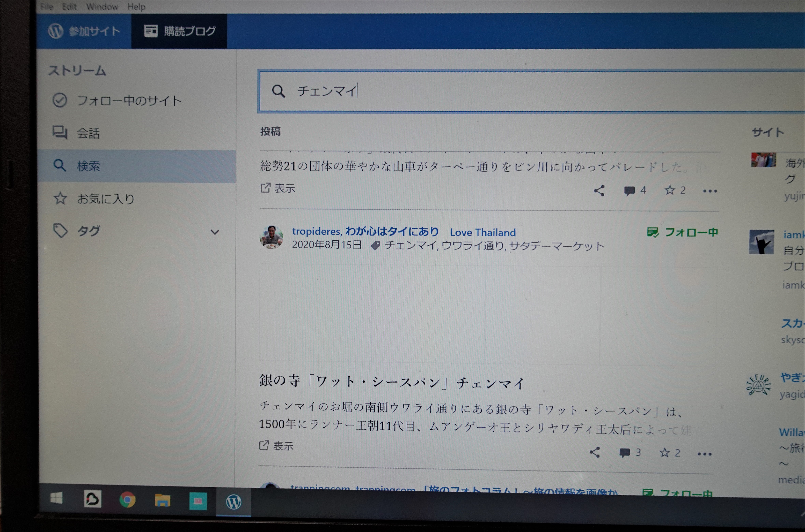Open Chrome from the taskbar

pyautogui.click(x=128, y=500)
